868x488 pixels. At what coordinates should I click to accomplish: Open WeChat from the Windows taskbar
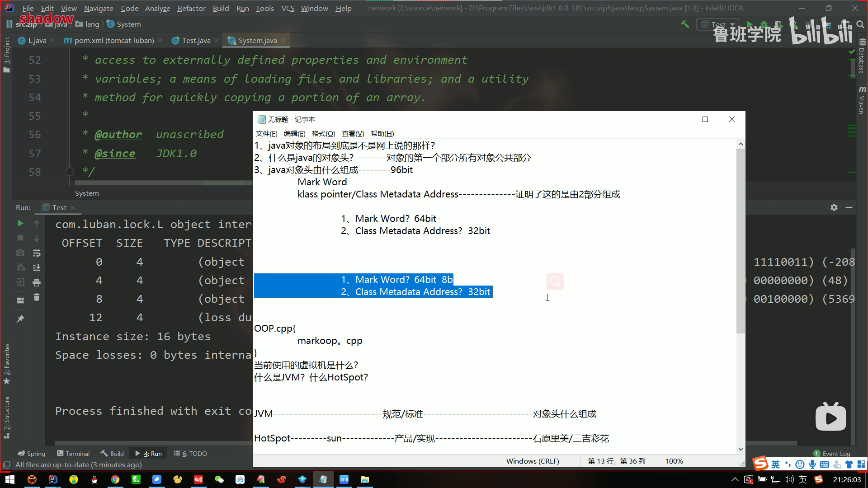tap(219, 479)
